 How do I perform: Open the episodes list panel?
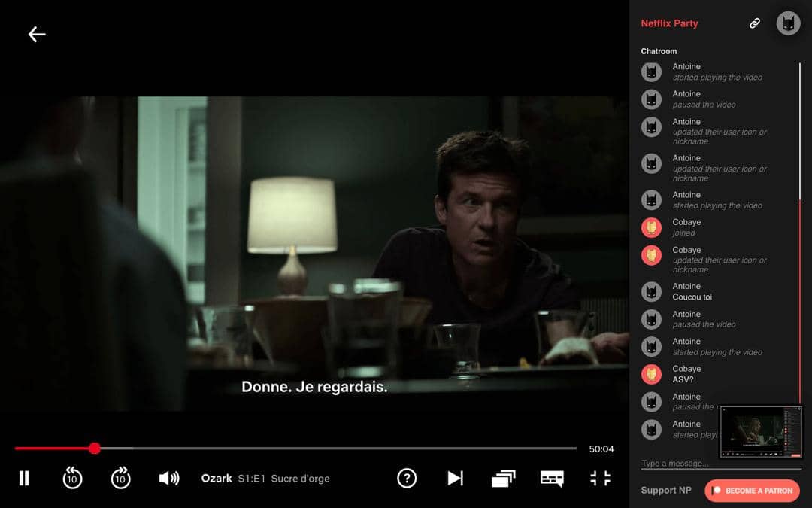click(504, 478)
